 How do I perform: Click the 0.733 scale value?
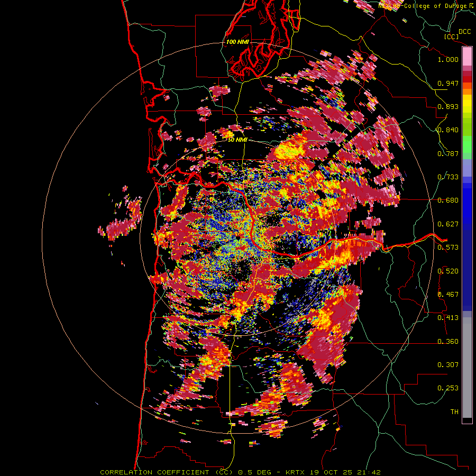coord(448,177)
